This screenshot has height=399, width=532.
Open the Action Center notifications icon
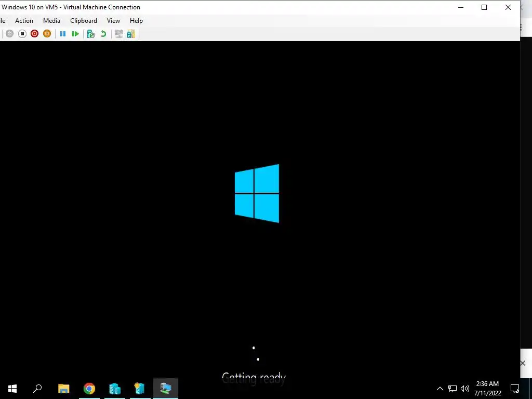(x=515, y=389)
